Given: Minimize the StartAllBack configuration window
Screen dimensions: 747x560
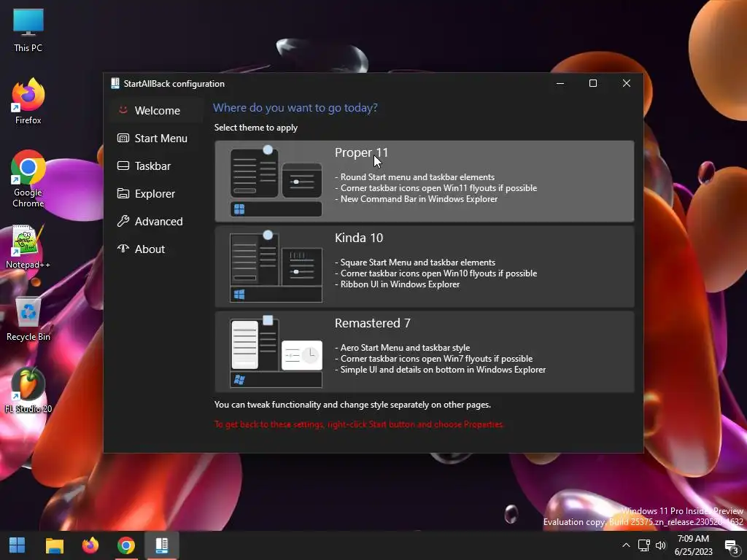Looking at the screenshot, I should point(560,83).
